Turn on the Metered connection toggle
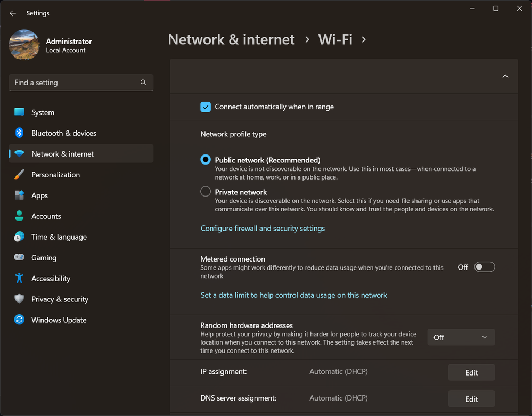This screenshot has width=532, height=416. (485, 267)
